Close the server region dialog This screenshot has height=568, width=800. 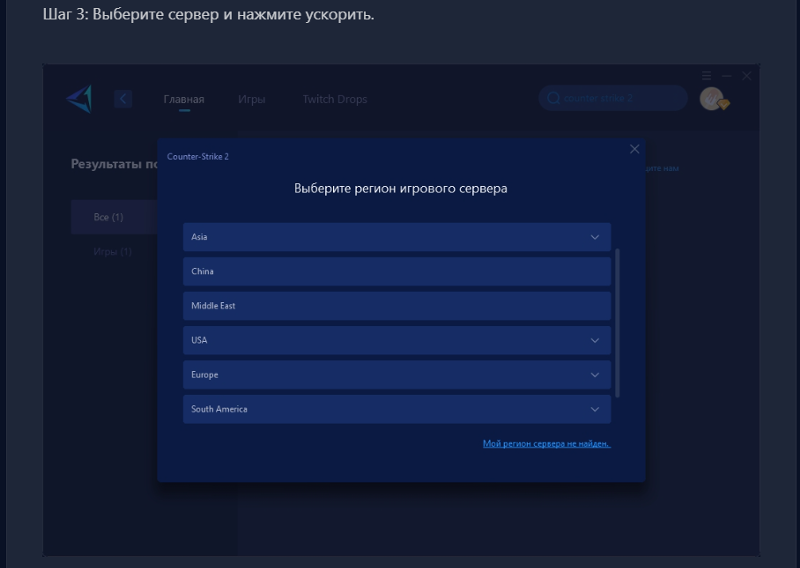(635, 149)
